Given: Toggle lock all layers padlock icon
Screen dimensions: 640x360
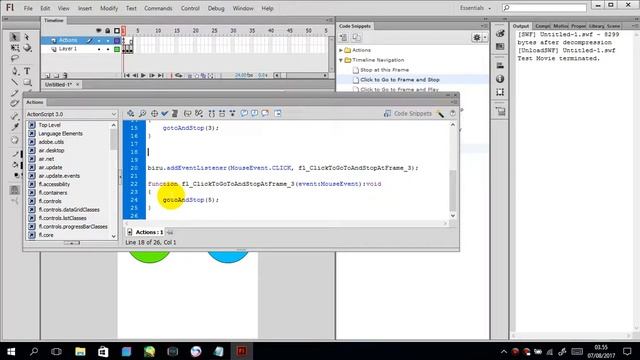Looking at the screenshot, I should tap(108, 31).
